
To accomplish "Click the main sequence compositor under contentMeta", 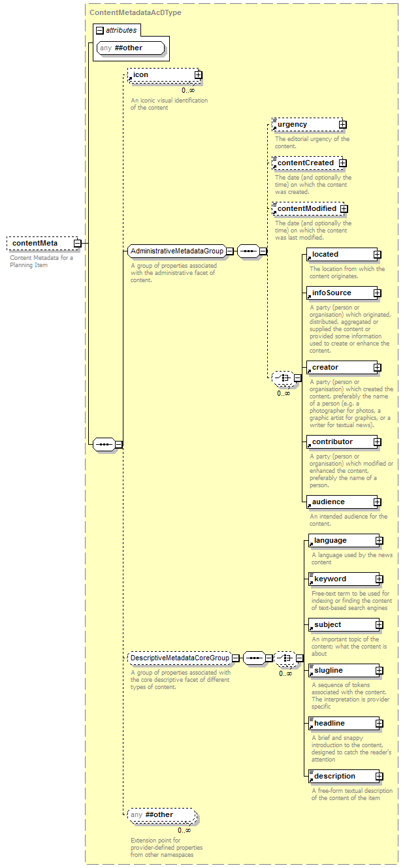I will pyautogui.click(x=104, y=445).
